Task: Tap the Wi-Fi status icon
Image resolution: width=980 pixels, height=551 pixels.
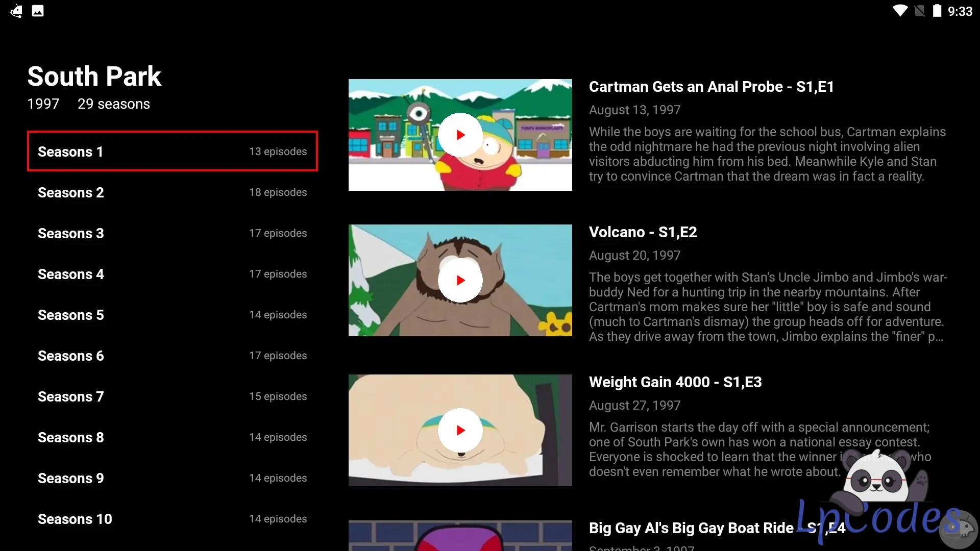Action: coord(900,11)
